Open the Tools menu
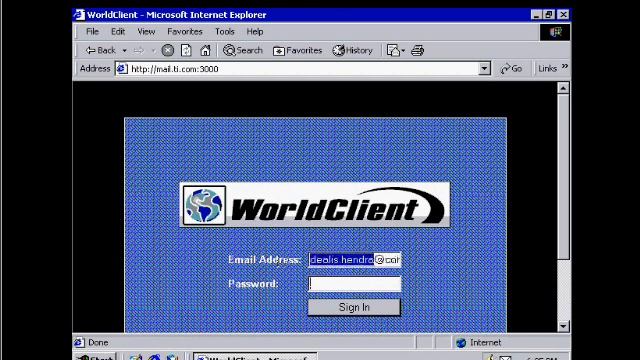Screen dimensions: 640x360 click(225, 31)
